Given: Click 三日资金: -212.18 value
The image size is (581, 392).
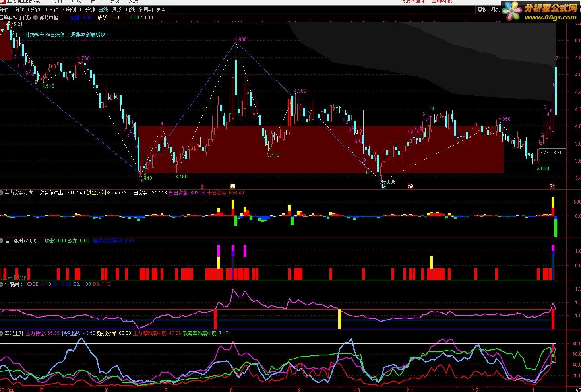Looking at the screenshot, I should click(148, 193).
